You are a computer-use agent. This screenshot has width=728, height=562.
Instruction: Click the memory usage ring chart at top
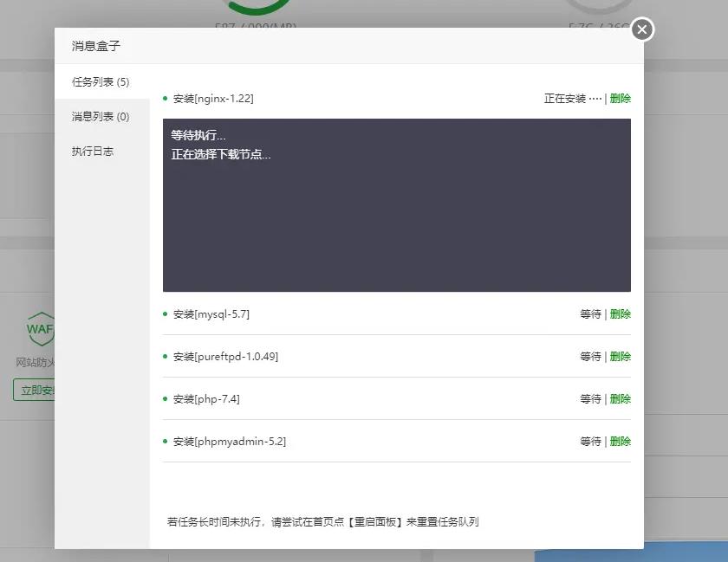coord(256,7)
